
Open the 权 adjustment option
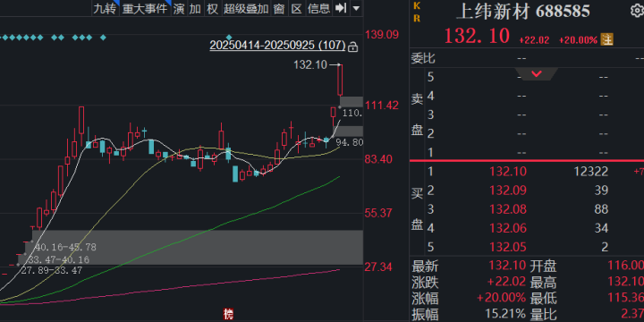[x=212, y=8]
